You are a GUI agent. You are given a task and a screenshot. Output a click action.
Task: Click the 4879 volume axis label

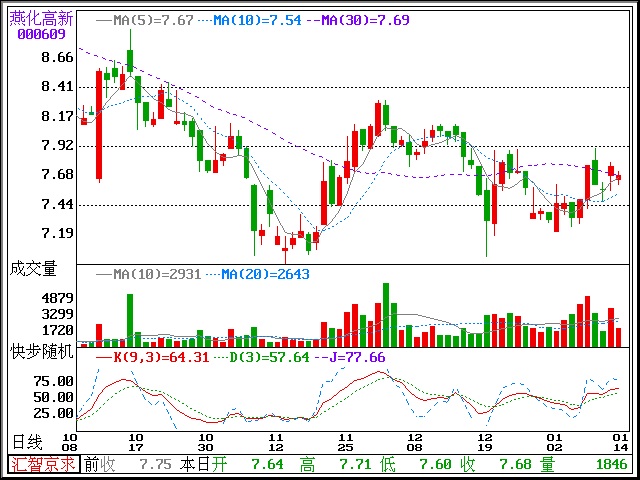(57, 298)
